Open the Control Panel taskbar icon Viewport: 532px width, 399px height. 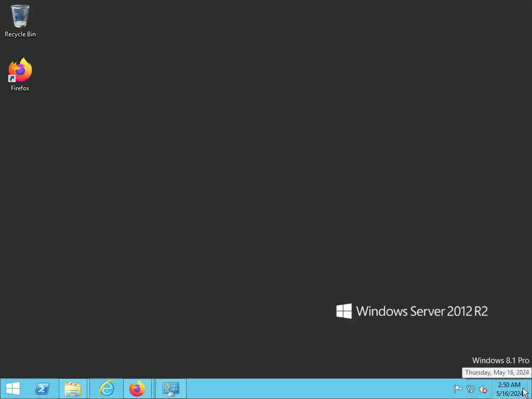point(170,389)
